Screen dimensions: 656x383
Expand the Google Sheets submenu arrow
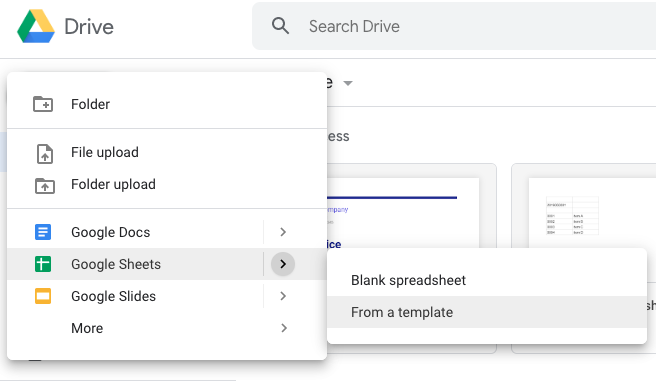283,264
